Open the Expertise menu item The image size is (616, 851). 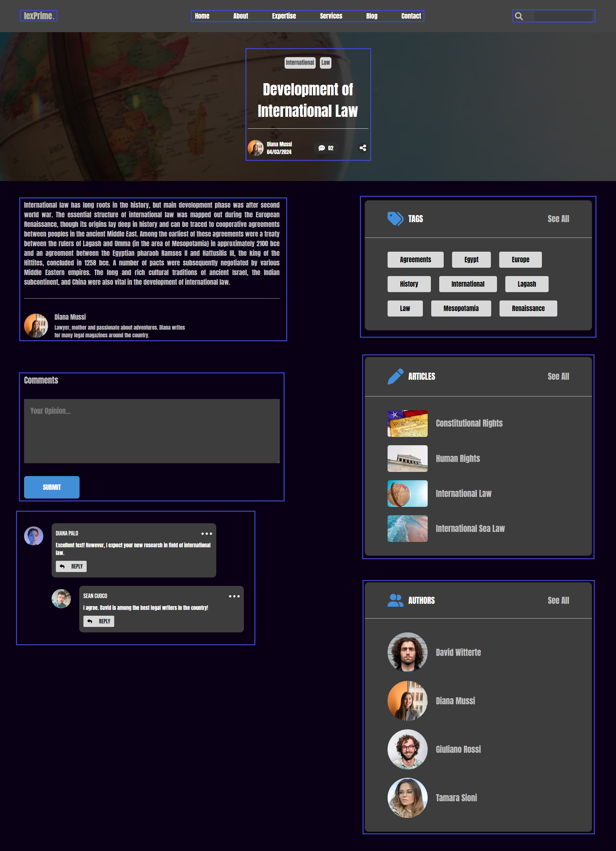tap(284, 16)
